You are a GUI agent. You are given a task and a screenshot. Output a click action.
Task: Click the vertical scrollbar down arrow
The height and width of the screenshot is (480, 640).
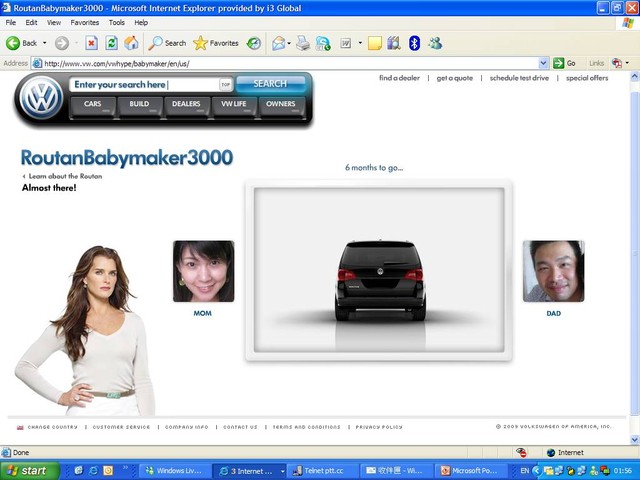click(x=635, y=440)
